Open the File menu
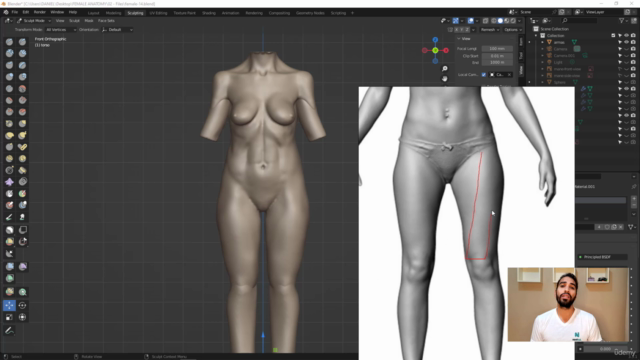Image resolution: width=640 pixels, height=360 pixels. (15, 13)
